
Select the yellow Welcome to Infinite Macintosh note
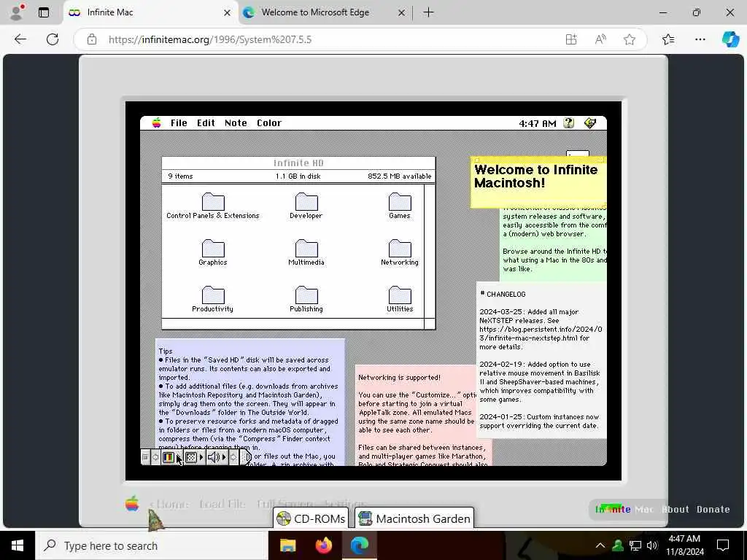[538, 183]
